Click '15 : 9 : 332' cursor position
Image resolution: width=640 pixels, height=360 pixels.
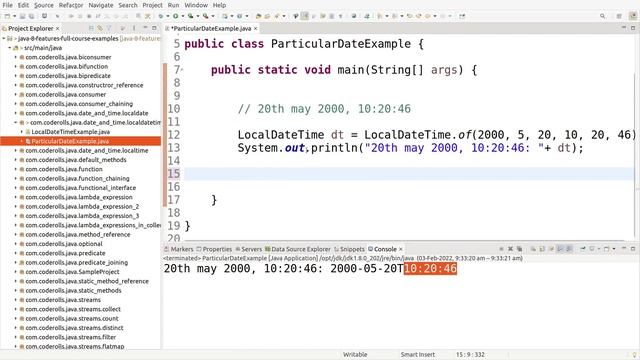pos(470,354)
